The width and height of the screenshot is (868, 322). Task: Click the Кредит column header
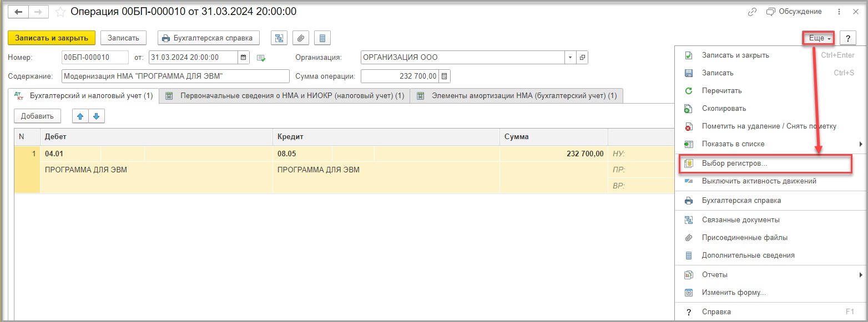[386, 136]
